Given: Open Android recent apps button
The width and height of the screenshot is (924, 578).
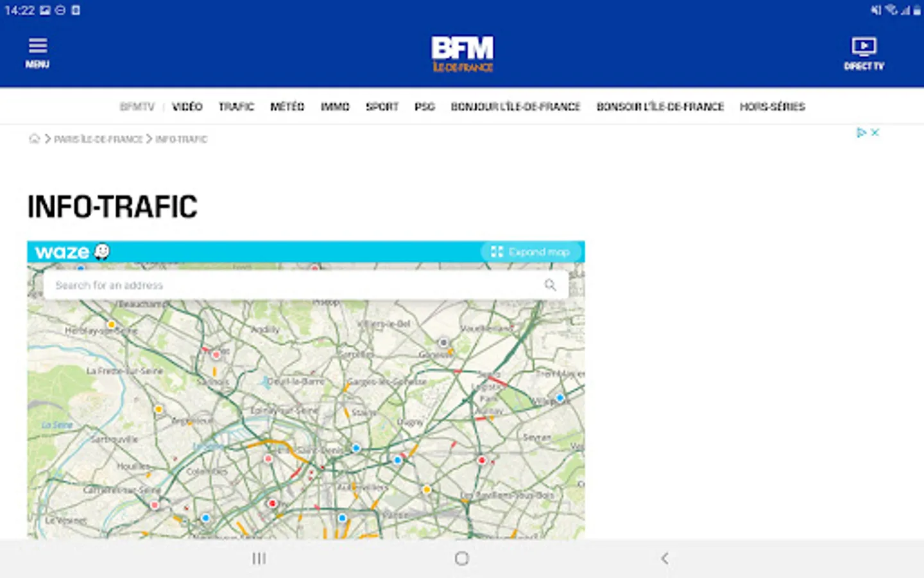Looking at the screenshot, I should [x=259, y=559].
